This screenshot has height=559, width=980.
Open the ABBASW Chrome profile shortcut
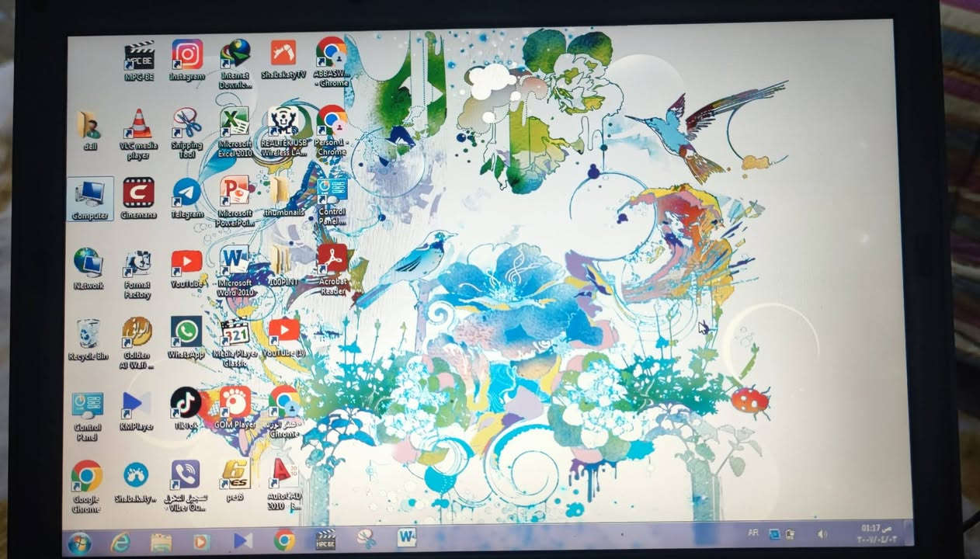point(332,62)
